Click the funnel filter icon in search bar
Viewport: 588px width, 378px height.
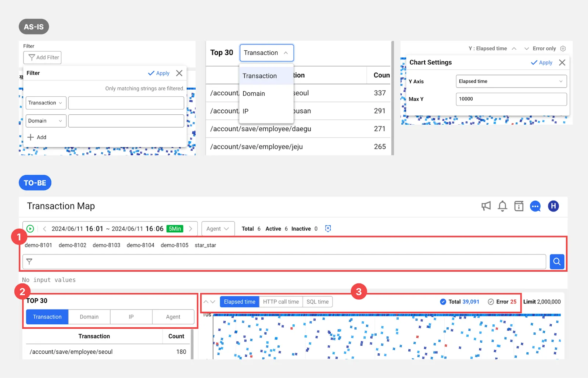pyautogui.click(x=29, y=261)
